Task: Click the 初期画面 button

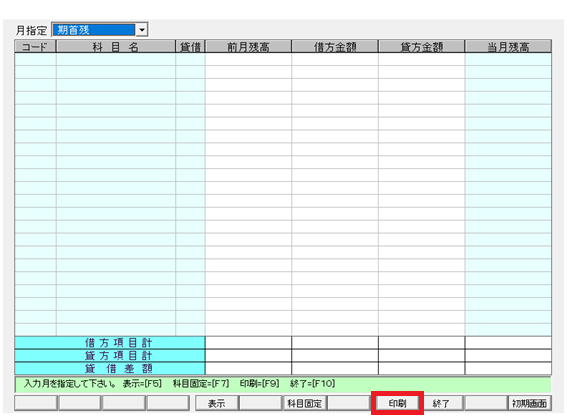Action: pyautogui.click(x=530, y=403)
